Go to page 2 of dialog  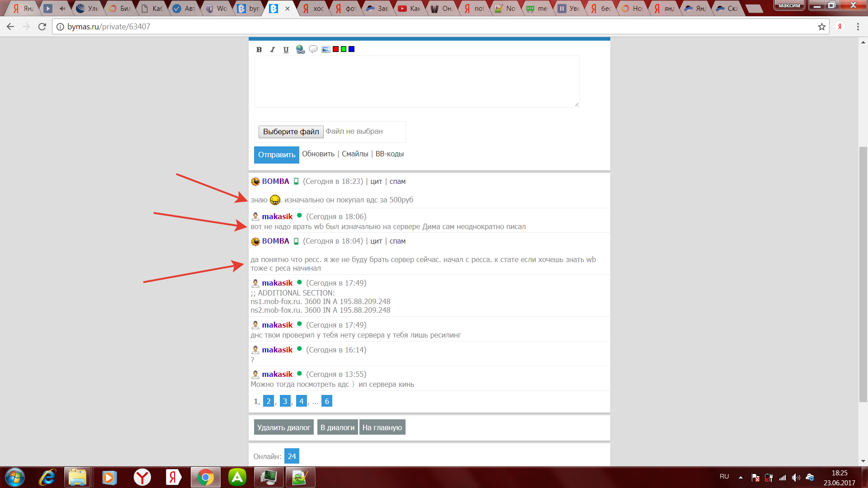pyautogui.click(x=269, y=401)
